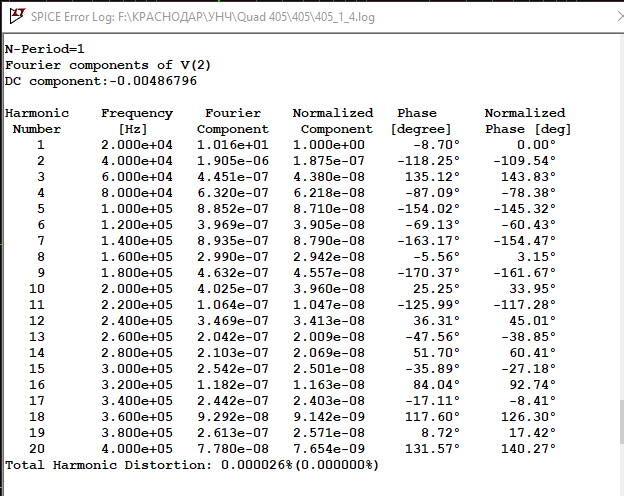Image resolution: width=624 pixels, height=496 pixels.
Task: Click frequency 2.200e+05 of harmonic 11
Action: [136, 305]
